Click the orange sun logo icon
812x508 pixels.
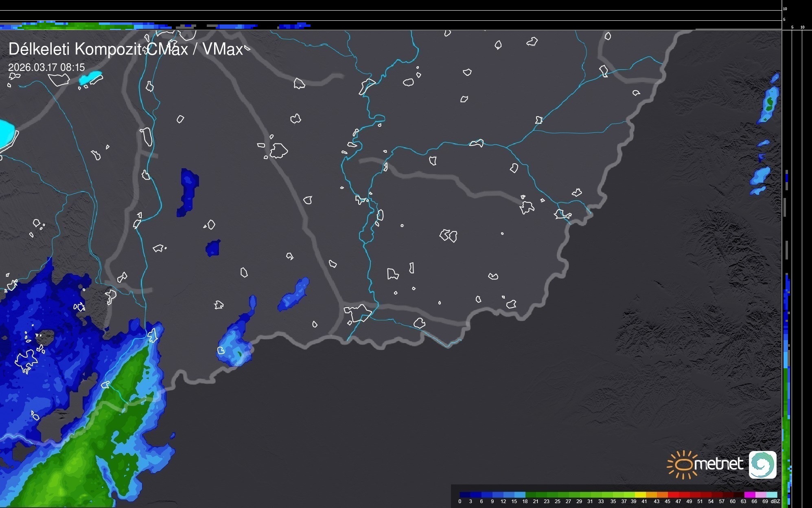(x=683, y=464)
